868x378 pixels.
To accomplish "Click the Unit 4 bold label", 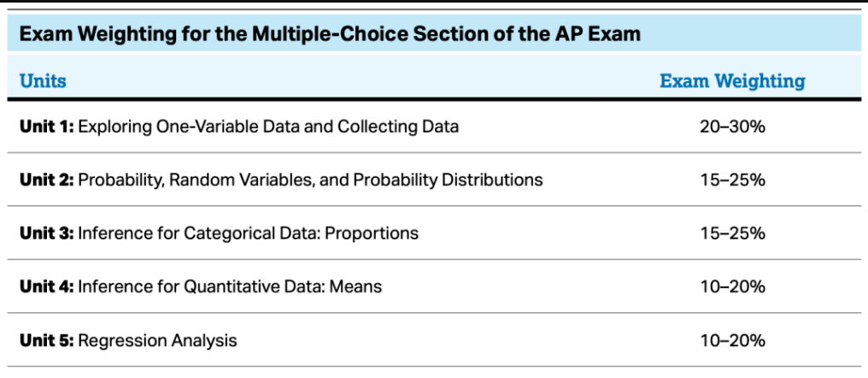I will click(x=46, y=286).
